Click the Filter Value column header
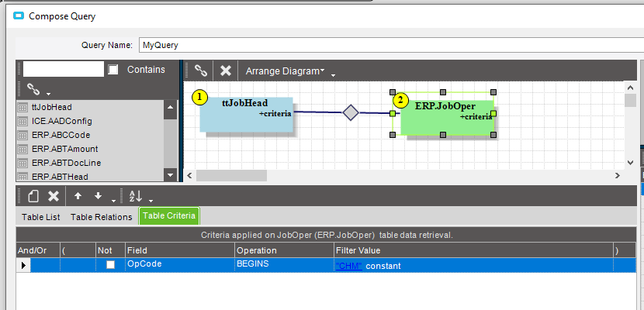Viewport: 644px width, 310px height. pyautogui.click(x=473, y=250)
